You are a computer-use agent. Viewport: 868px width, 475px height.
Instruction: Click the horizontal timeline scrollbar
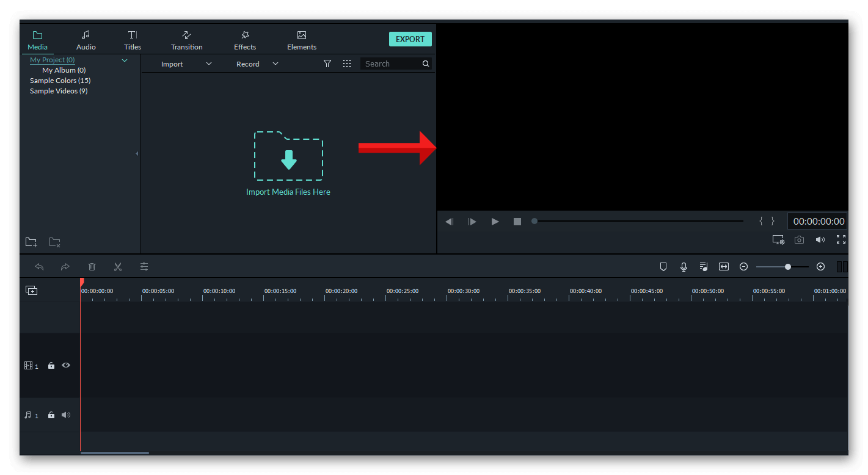pos(115,453)
